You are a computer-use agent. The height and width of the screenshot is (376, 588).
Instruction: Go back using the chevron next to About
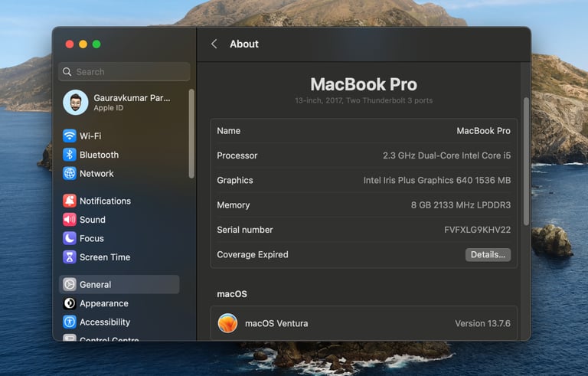click(214, 44)
